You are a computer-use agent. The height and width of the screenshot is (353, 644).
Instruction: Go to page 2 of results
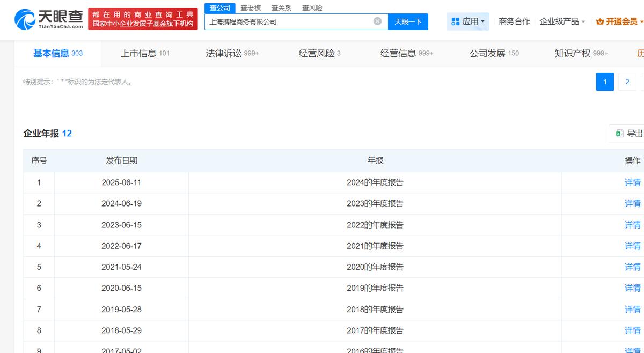tap(627, 82)
